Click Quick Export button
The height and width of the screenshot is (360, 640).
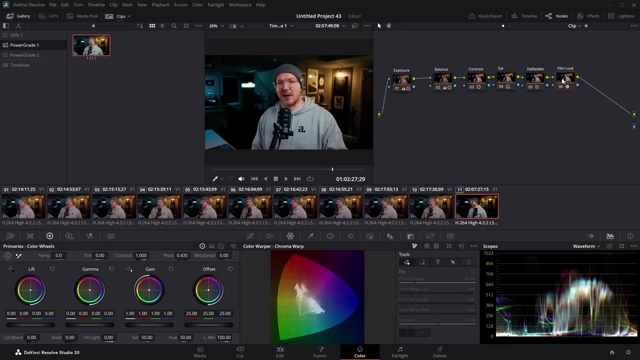(x=485, y=16)
